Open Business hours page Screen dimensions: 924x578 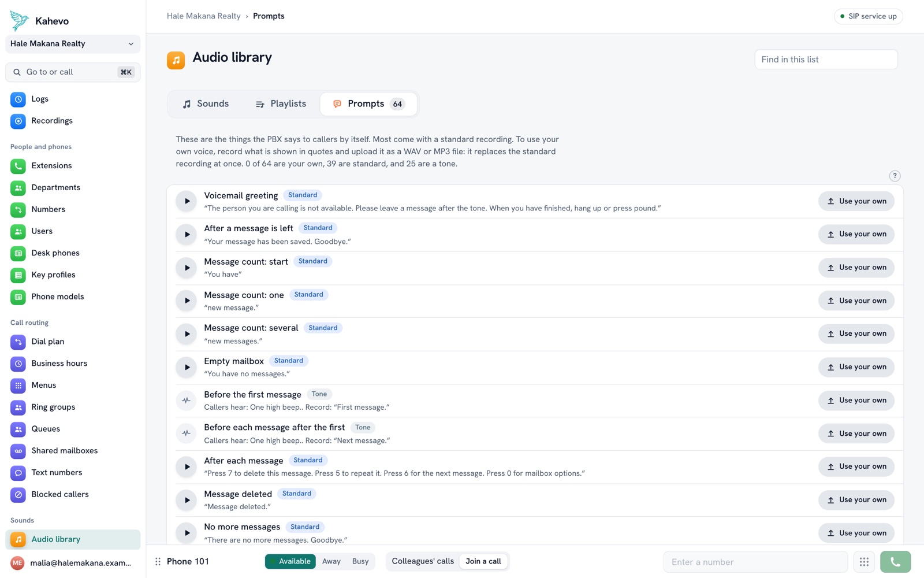73,364
